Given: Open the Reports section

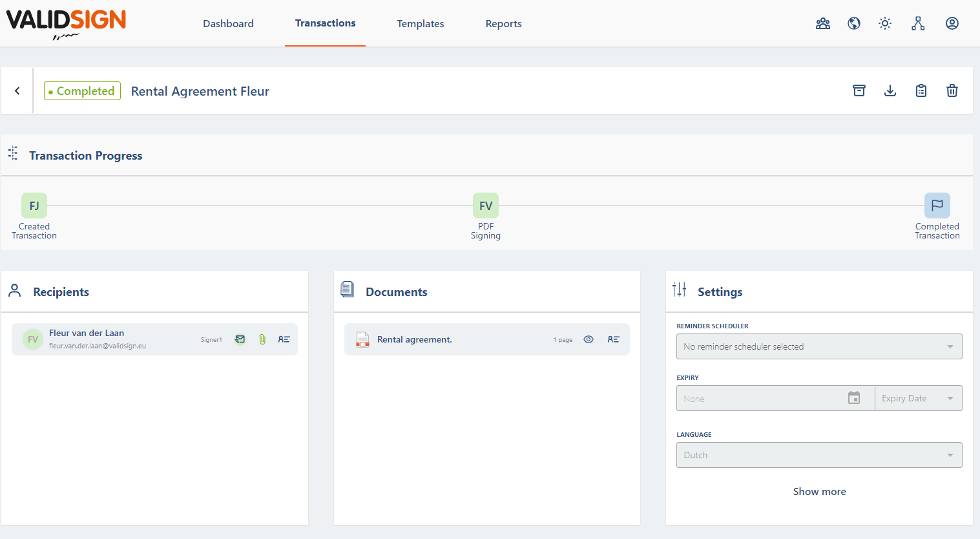Looking at the screenshot, I should pos(503,23).
